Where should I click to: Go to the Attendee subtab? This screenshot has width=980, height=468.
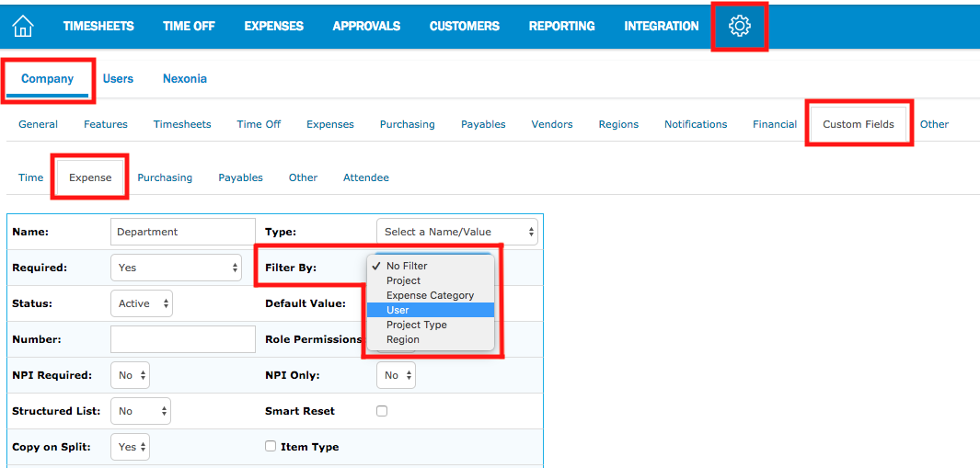pos(365,177)
